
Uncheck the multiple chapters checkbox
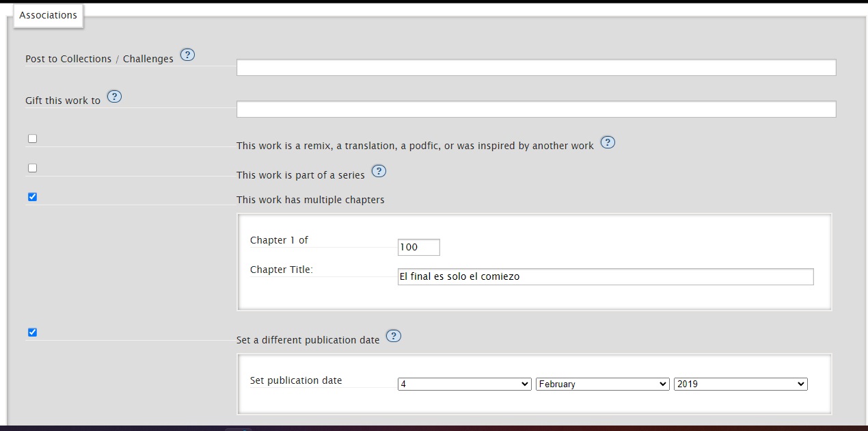coord(32,197)
